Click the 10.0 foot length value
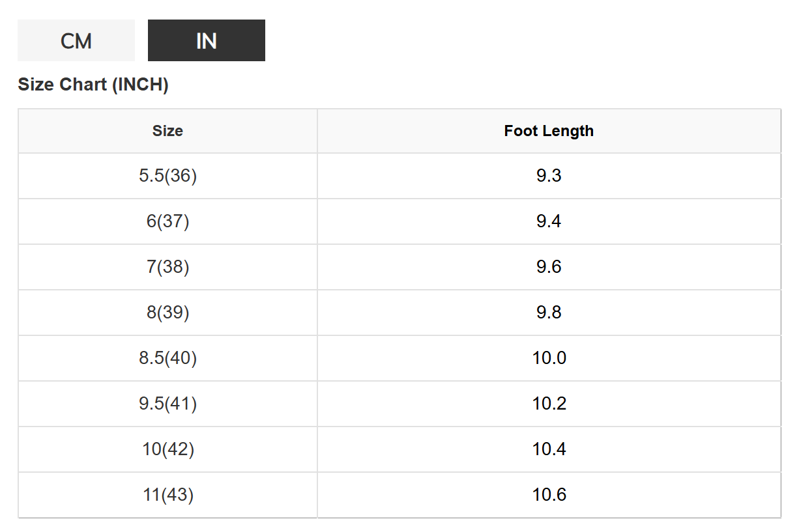The width and height of the screenshot is (799, 532). 549,358
